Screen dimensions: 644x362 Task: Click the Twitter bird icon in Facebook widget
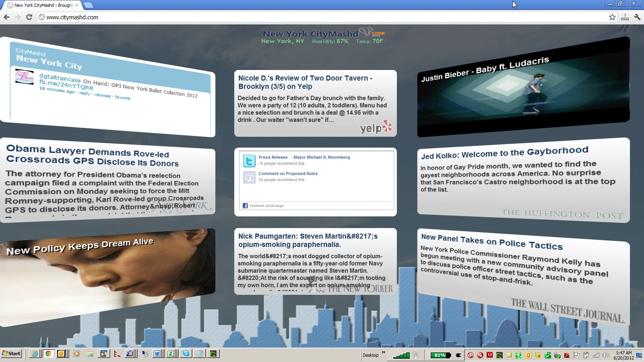(249, 161)
